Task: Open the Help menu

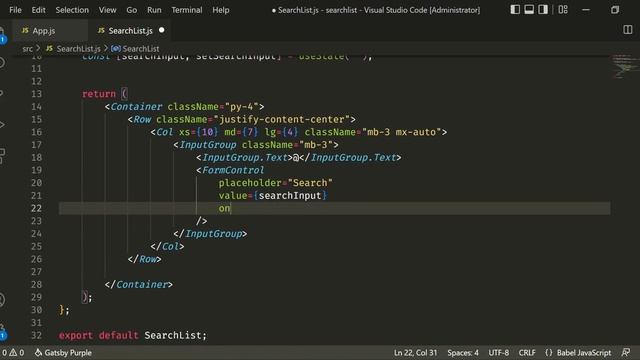Action: (x=220, y=10)
